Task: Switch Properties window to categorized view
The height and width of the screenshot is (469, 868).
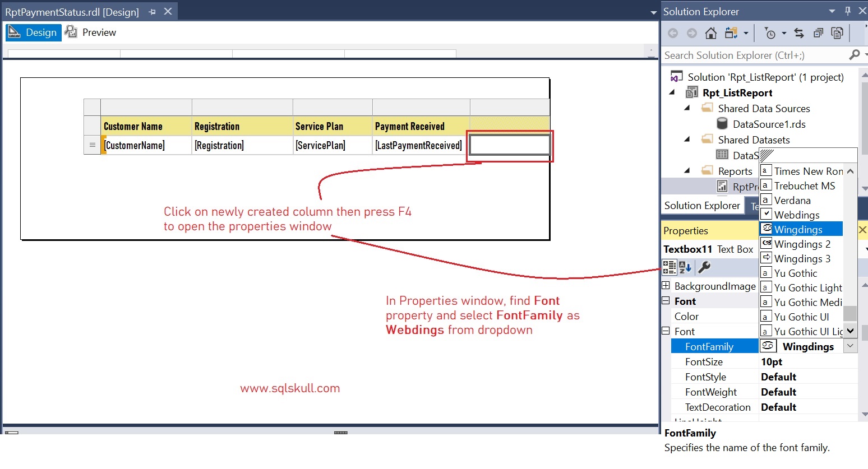Action: click(x=668, y=267)
